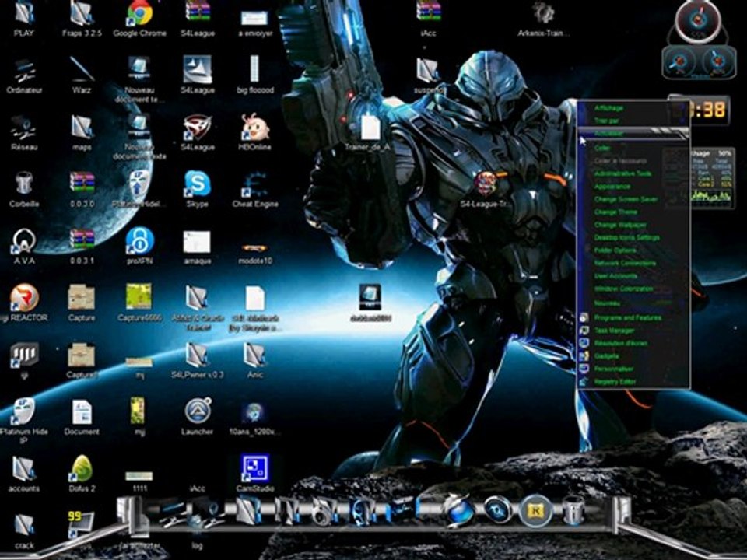Click the trash can icon in dock
The width and height of the screenshot is (747, 560).
pyautogui.click(x=573, y=510)
